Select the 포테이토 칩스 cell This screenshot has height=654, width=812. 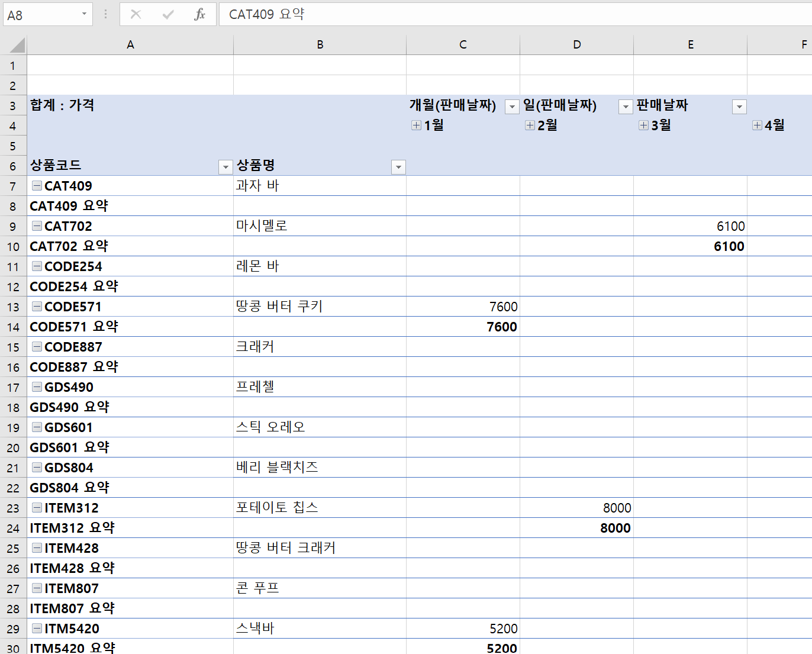[x=320, y=508]
